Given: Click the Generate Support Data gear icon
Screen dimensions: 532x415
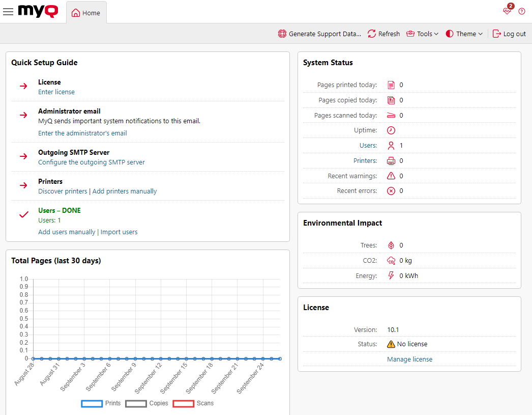Looking at the screenshot, I should click(x=283, y=34).
